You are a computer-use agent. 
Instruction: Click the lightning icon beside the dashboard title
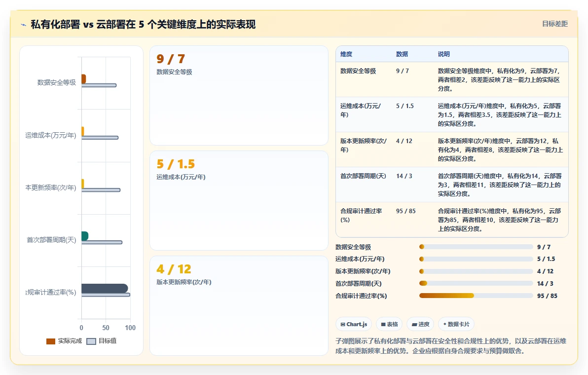tap(24, 25)
